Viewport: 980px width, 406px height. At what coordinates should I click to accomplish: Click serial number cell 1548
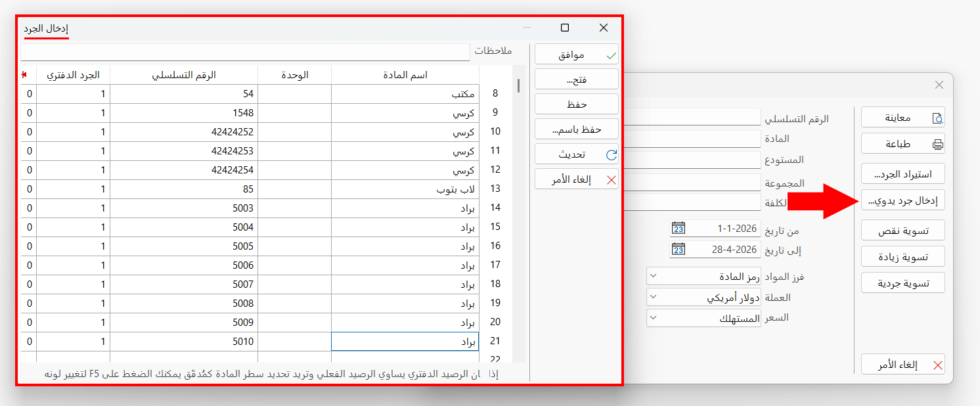click(x=184, y=113)
